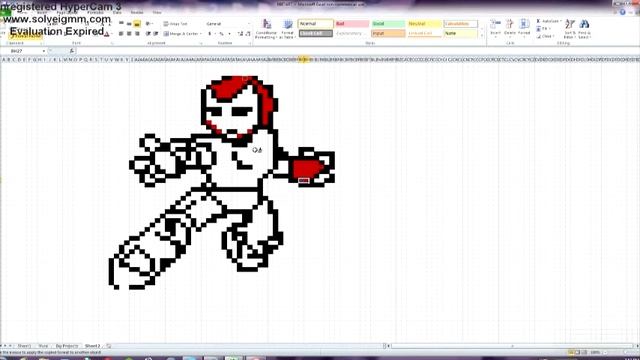The height and width of the screenshot is (360, 640).
Task: Click the Delete cells icon
Action: [510, 24]
